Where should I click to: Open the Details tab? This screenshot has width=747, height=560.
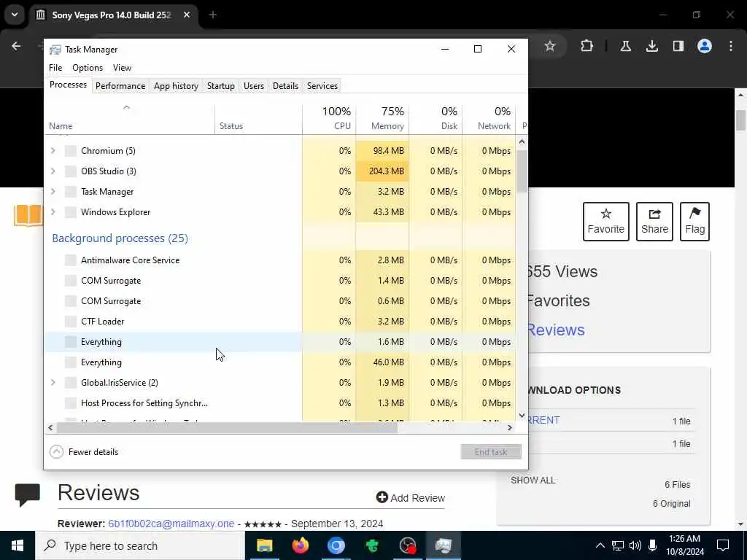285,86
